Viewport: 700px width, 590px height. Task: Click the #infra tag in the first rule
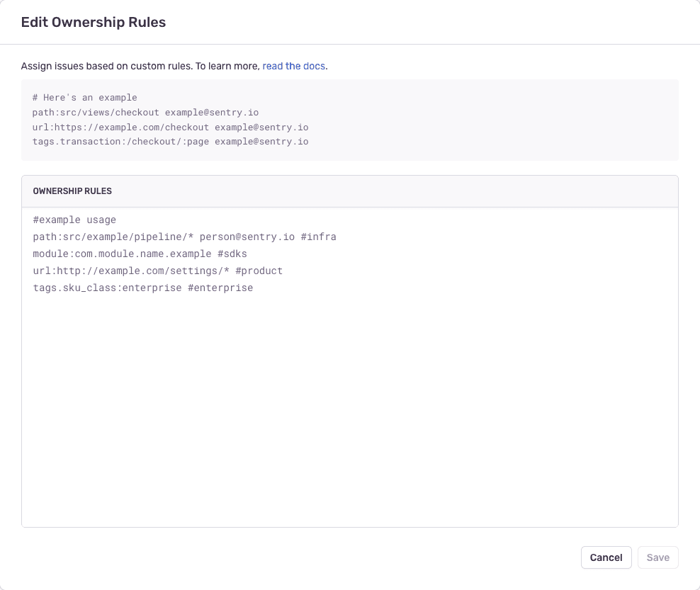pos(320,237)
